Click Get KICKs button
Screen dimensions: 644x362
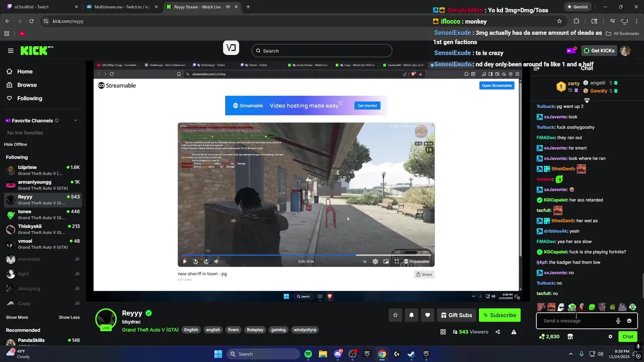coord(599,50)
